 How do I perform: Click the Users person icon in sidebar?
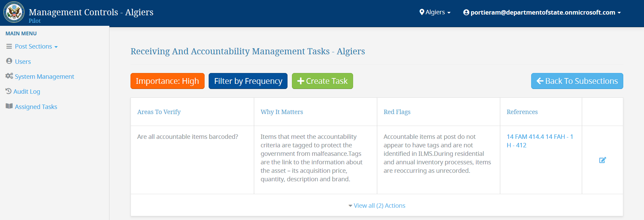click(9, 61)
